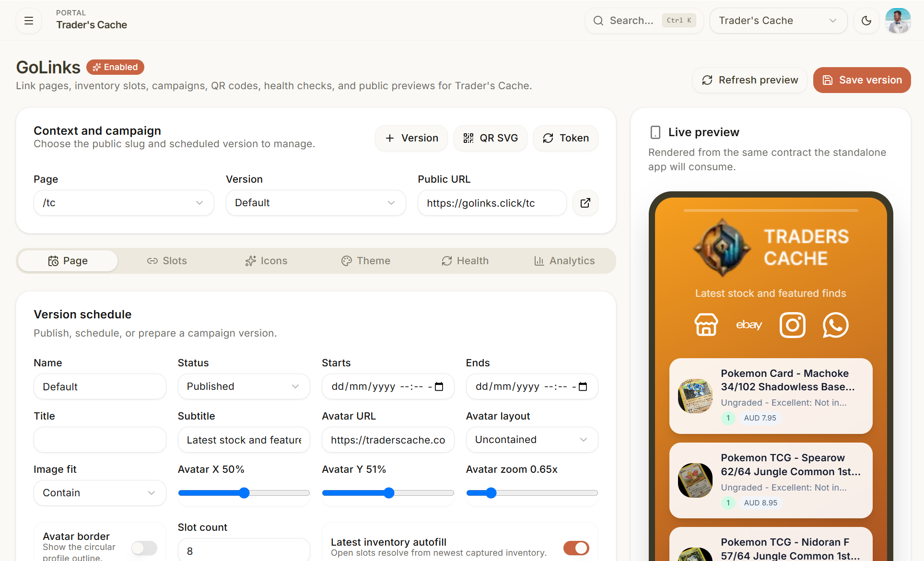The height and width of the screenshot is (561, 924).
Task: Adjust the Avatar Y slider
Action: 388,493
